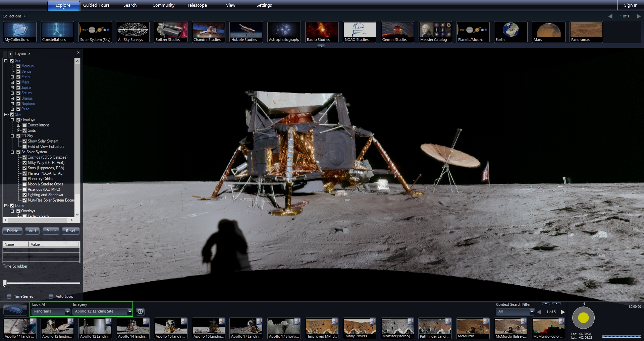Open the All-Sky Surveys collection
This screenshot has height=341, width=644.
pos(133,32)
